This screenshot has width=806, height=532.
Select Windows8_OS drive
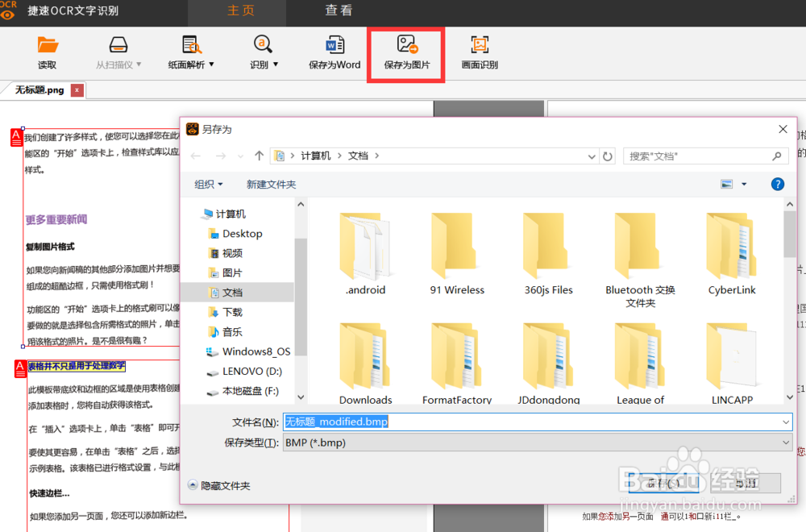point(248,351)
